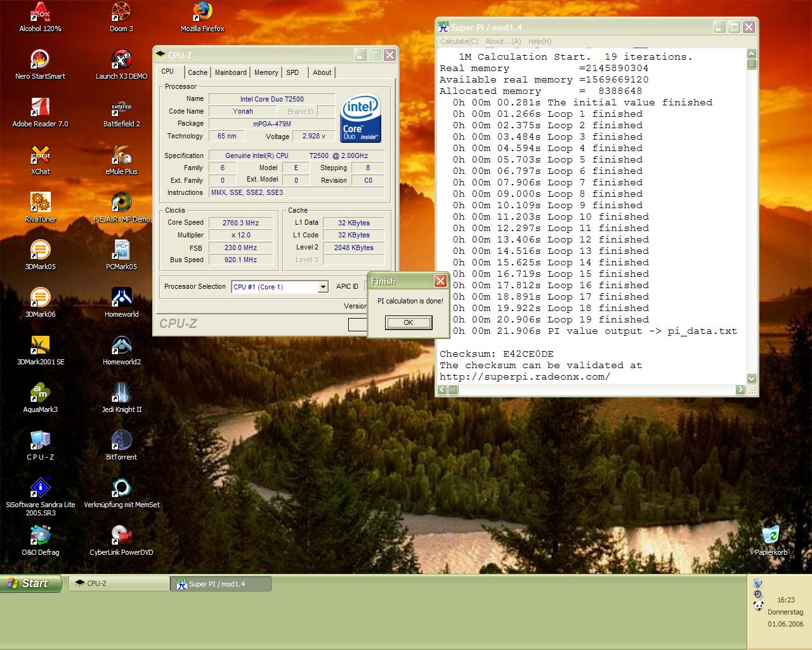Screen dimensions: 812x650
Task: Activate the CPU-Z taskbar button
Action: tap(119, 583)
